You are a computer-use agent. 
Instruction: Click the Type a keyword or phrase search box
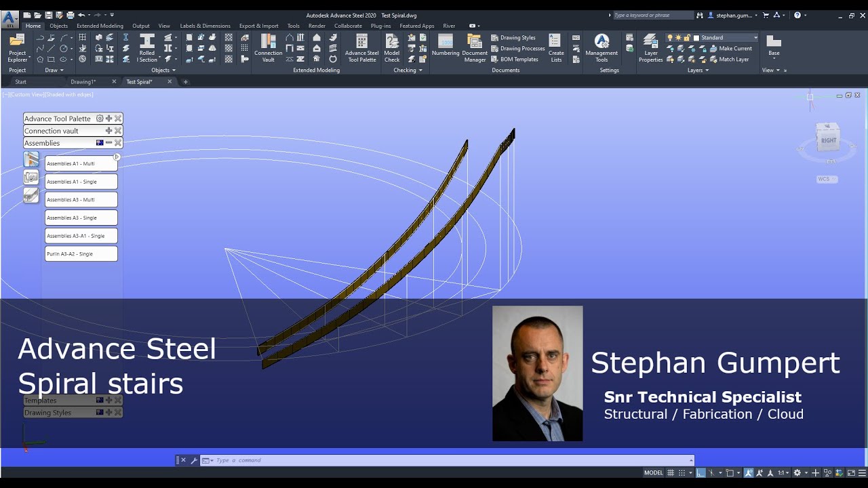point(653,15)
